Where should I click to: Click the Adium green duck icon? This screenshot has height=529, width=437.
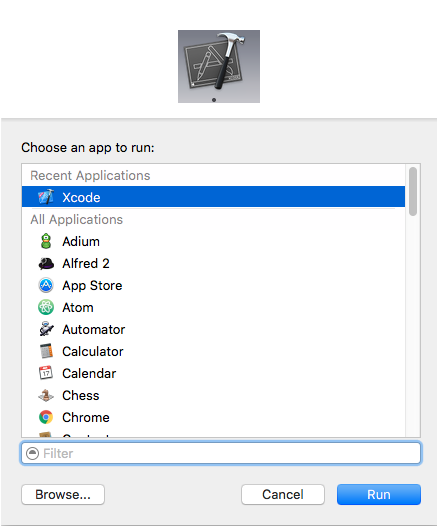pos(46,241)
